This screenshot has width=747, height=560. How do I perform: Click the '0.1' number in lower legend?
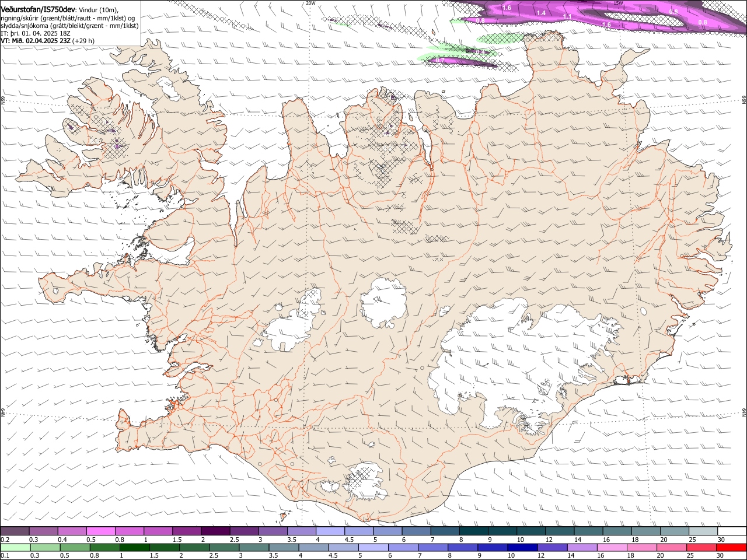tap(5, 556)
